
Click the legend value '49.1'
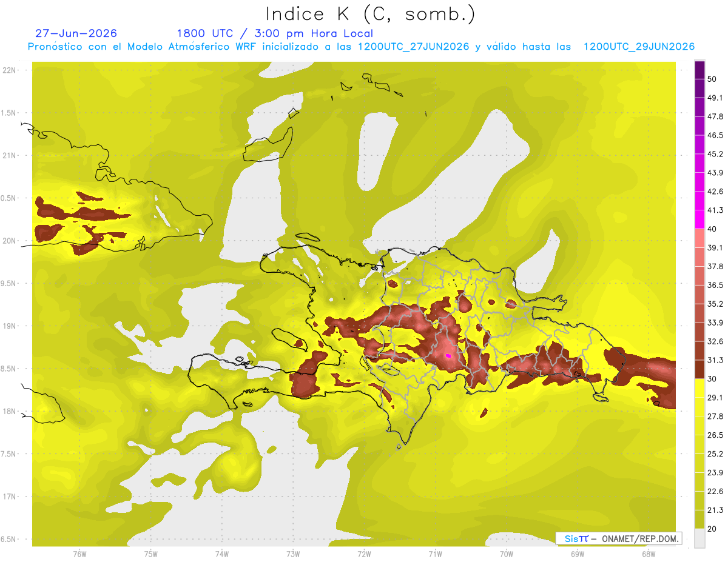tap(715, 98)
